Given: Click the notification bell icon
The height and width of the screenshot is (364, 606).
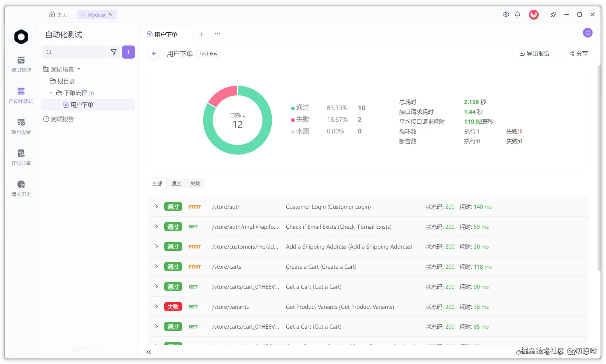Looking at the screenshot, I should 517,15.
